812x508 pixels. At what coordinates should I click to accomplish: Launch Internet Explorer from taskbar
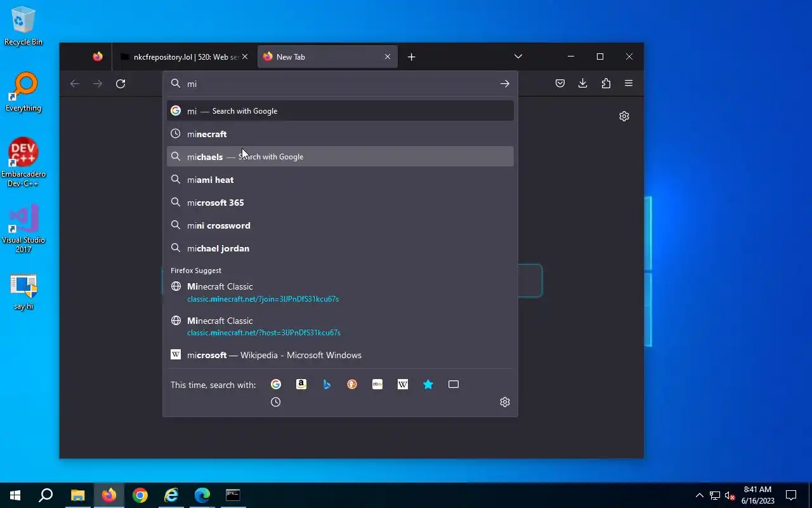pos(171,495)
